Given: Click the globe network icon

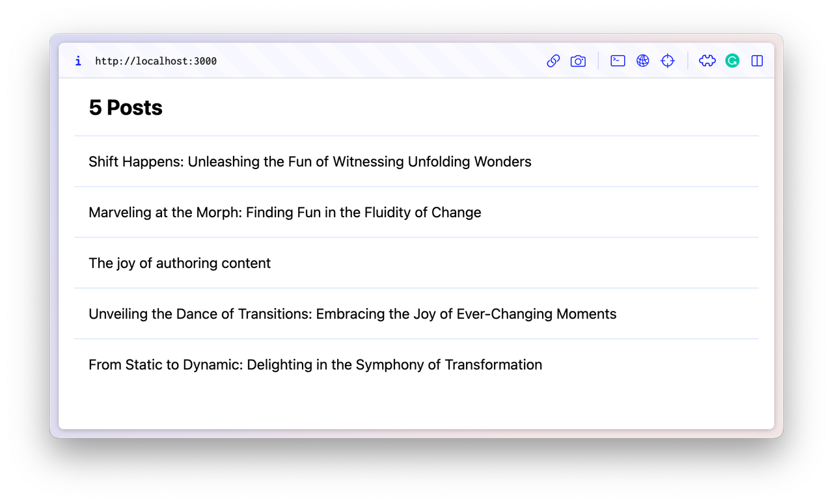Looking at the screenshot, I should (x=643, y=60).
